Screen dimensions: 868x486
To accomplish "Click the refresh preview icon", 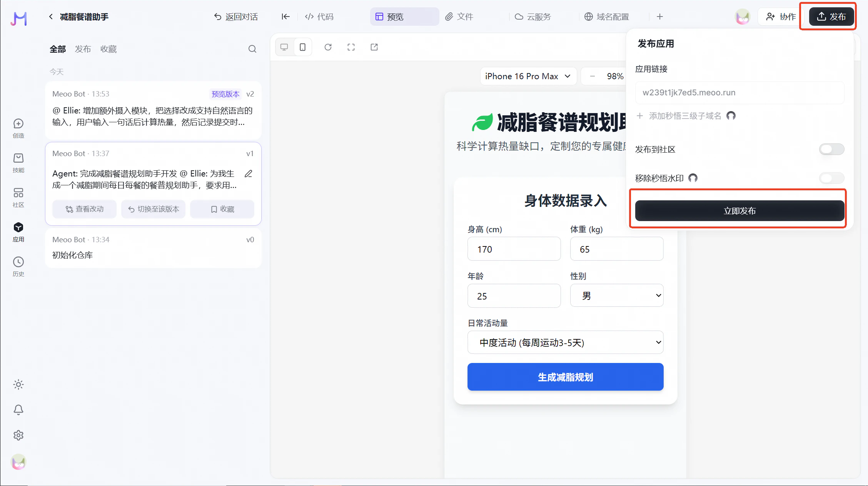I will pyautogui.click(x=328, y=47).
